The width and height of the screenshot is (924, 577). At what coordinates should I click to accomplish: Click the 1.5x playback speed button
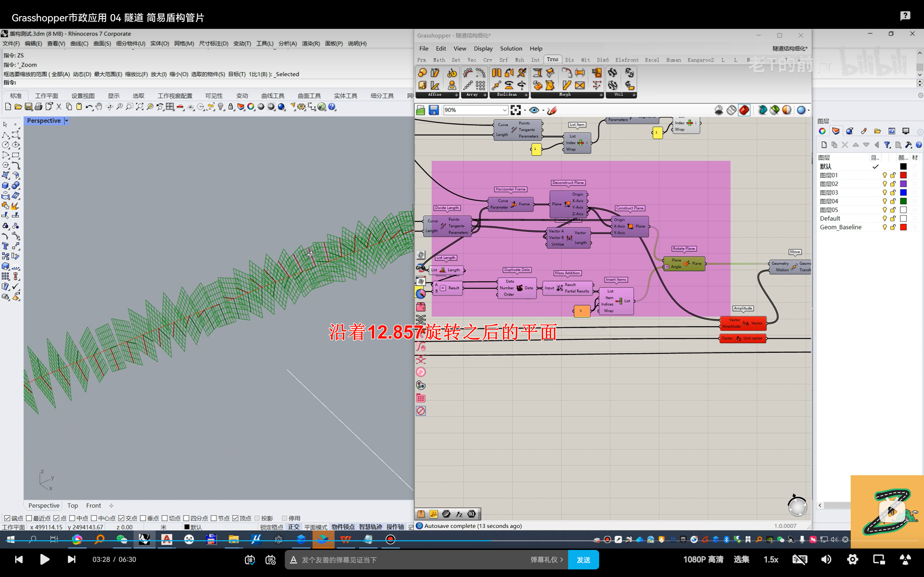click(x=771, y=559)
